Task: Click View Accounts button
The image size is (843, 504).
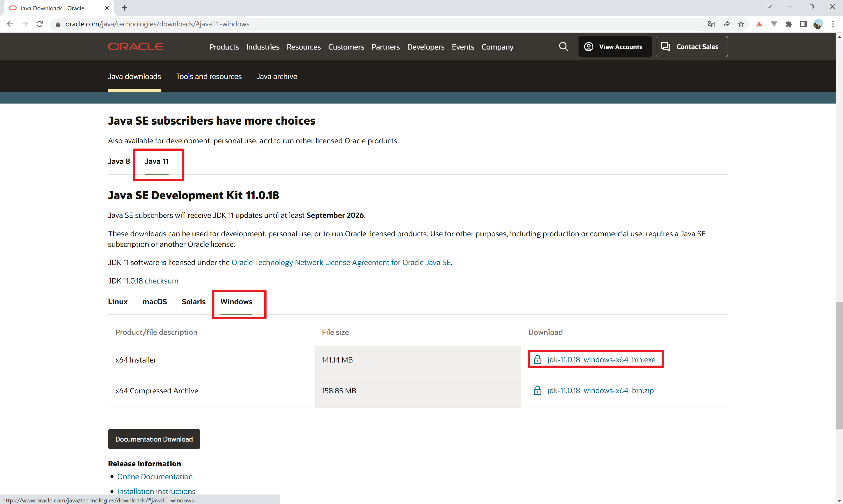Action: coord(615,47)
